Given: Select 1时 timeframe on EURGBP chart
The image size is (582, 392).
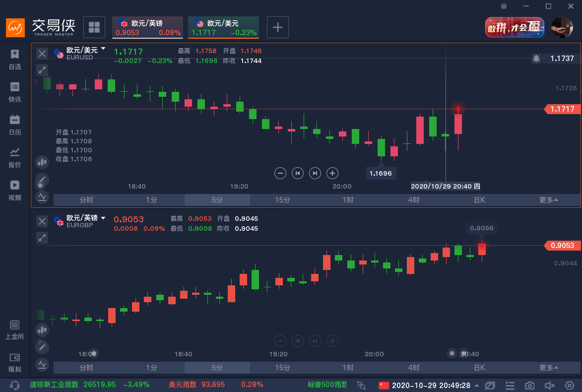Looking at the screenshot, I should (x=348, y=368).
